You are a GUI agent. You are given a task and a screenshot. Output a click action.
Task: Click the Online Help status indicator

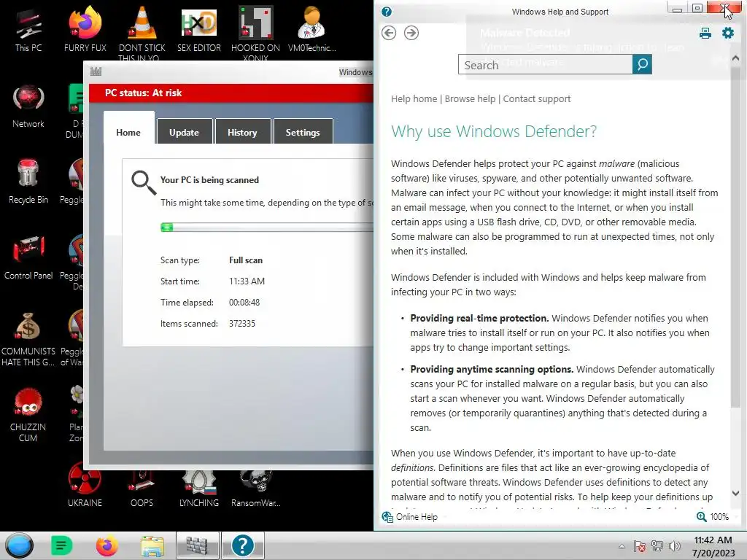(410, 517)
